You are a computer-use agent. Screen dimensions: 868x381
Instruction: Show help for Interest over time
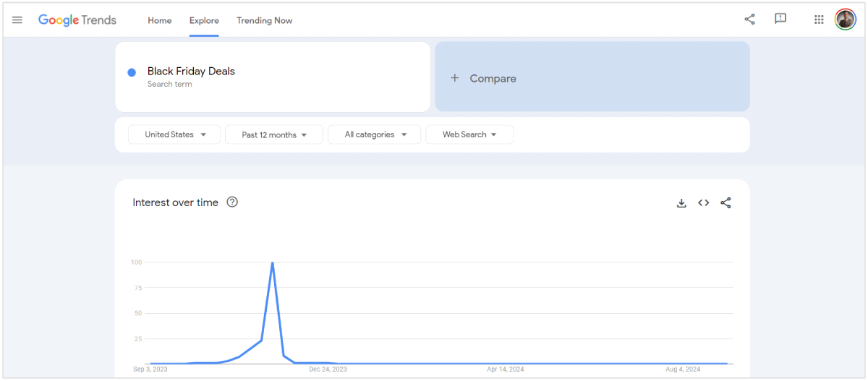(x=232, y=202)
